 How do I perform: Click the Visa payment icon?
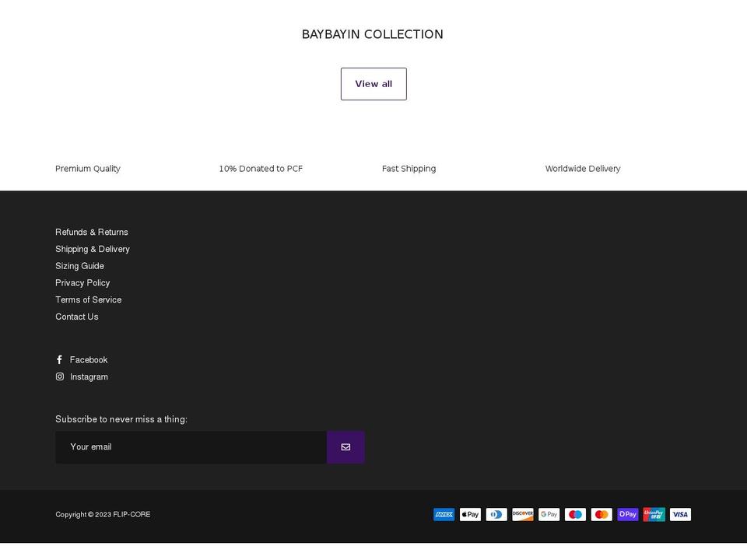pyautogui.click(x=680, y=514)
